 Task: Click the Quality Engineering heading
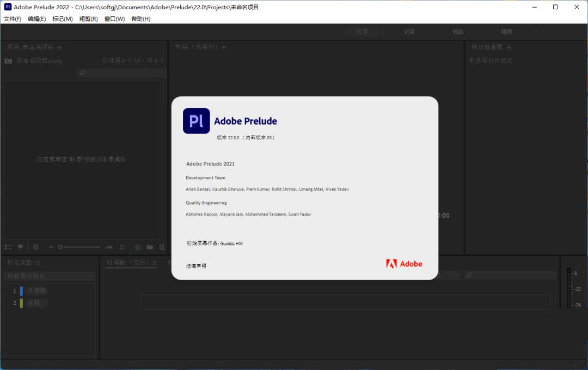pos(206,203)
